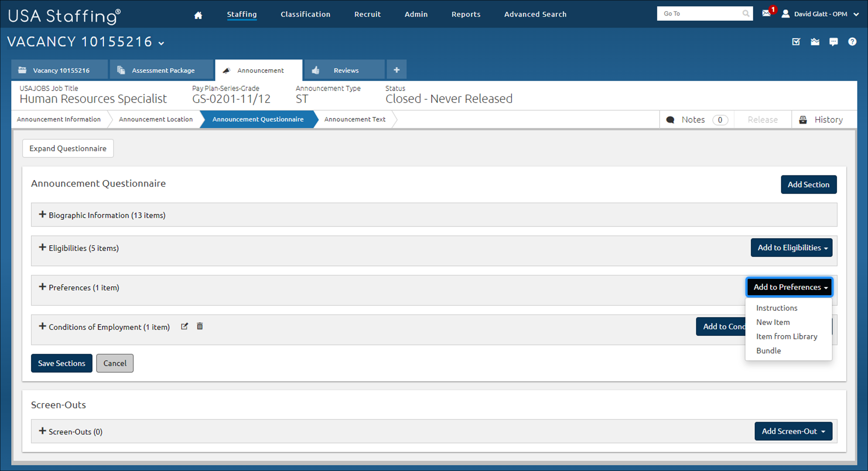868x471 pixels.
Task: Open Advanced Search
Action: pos(535,14)
